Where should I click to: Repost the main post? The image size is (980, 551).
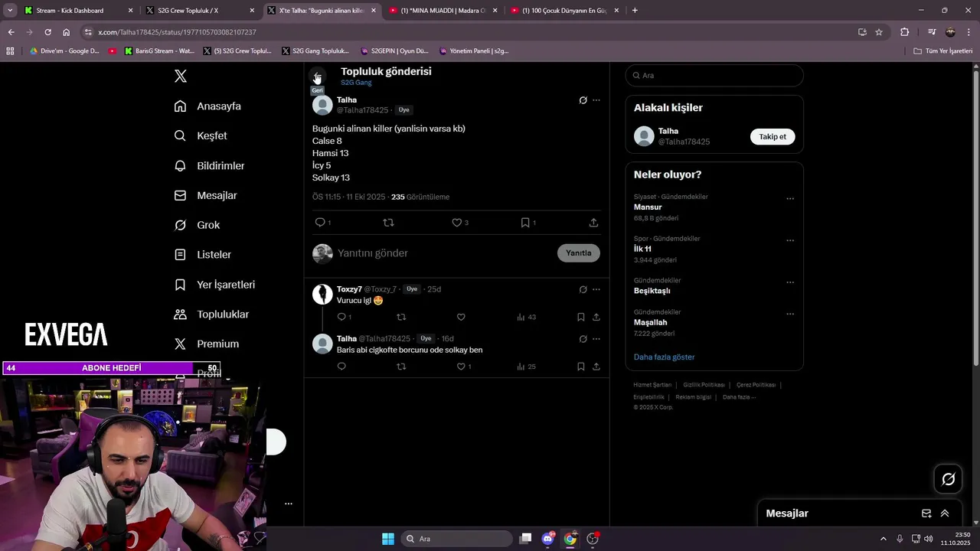[388, 223]
